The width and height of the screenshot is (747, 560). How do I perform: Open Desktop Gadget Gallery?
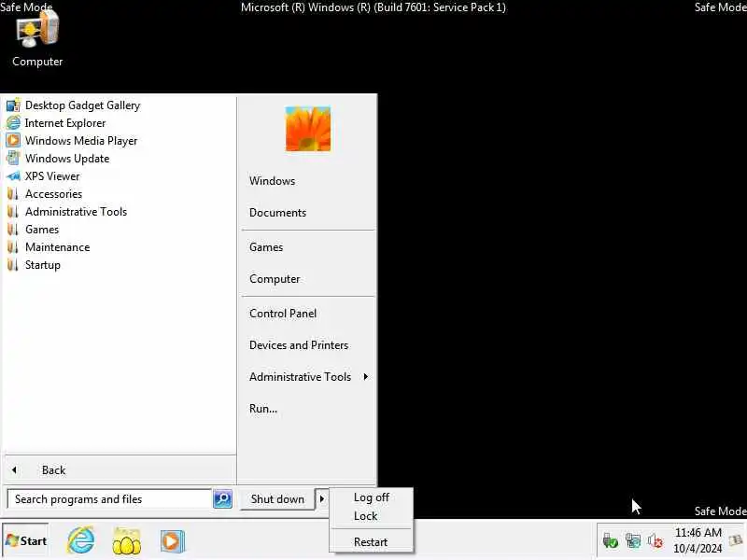point(82,105)
